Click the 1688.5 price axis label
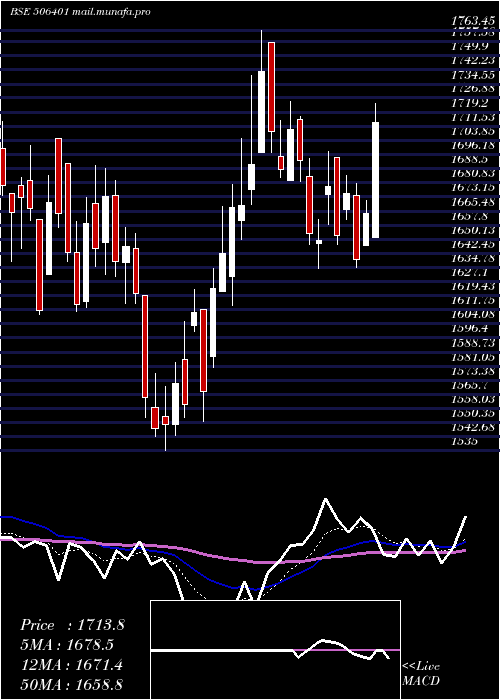This screenshot has width=500, height=700. coord(469,159)
